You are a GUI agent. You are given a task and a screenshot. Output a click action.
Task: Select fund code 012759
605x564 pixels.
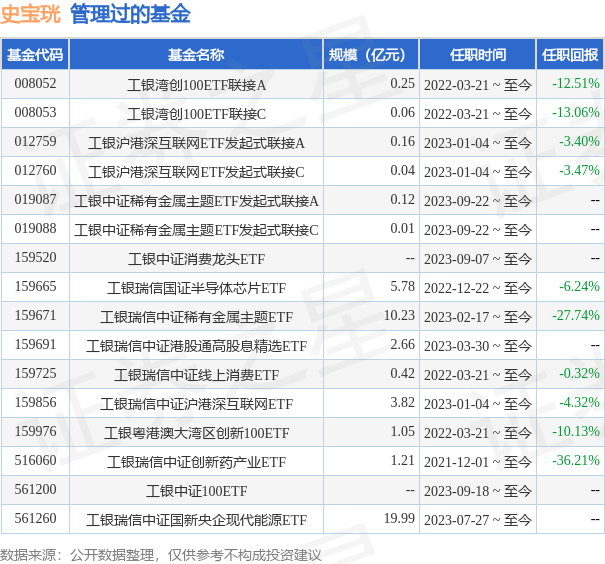click(x=35, y=141)
